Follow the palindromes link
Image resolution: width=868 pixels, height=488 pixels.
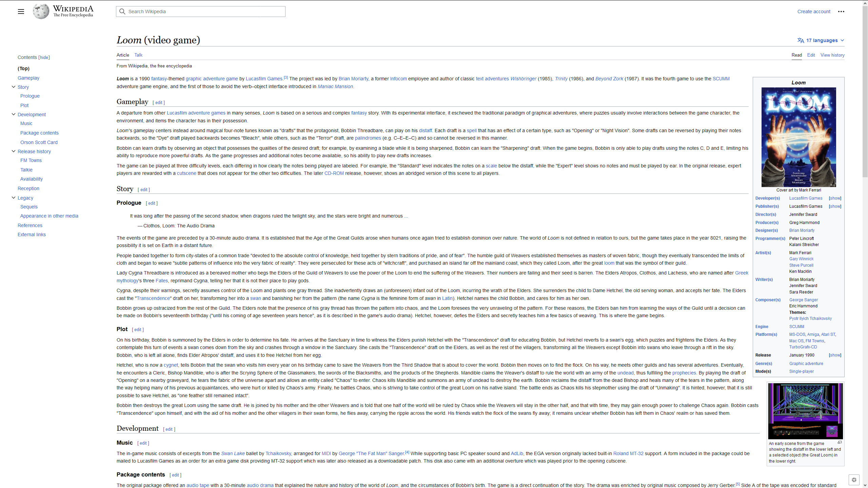(x=368, y=138)
